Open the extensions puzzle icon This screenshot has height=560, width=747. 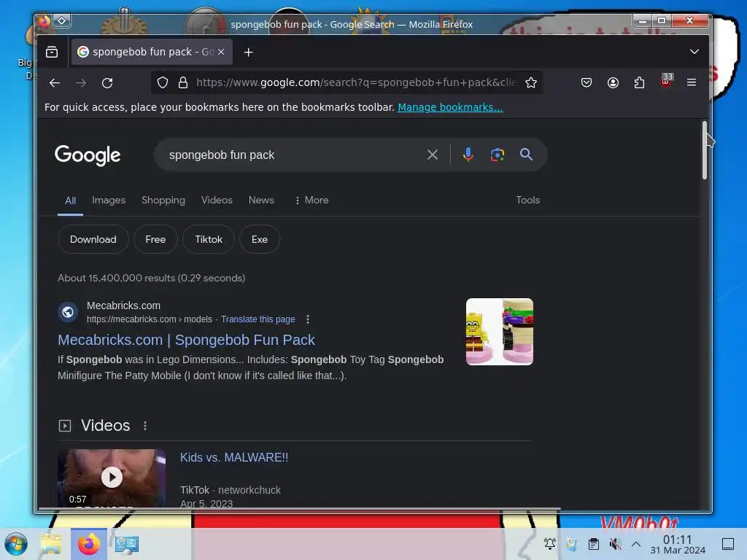[639, 82]
